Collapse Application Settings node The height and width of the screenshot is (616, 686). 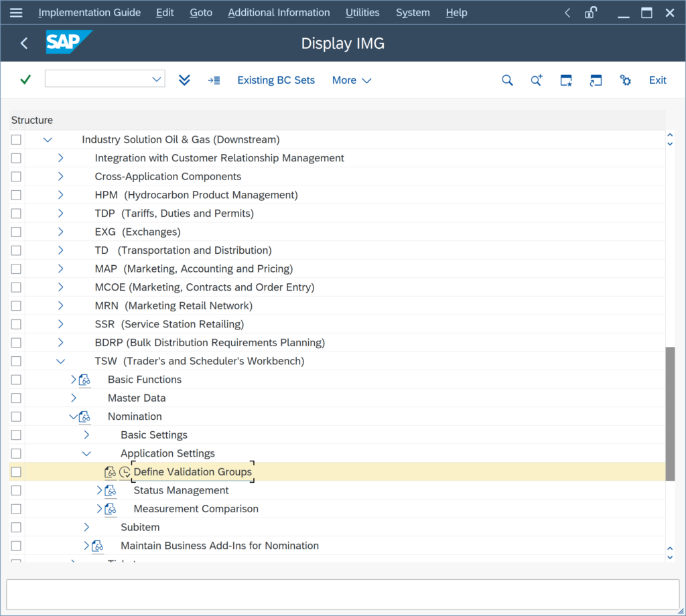tap(86, 454)
